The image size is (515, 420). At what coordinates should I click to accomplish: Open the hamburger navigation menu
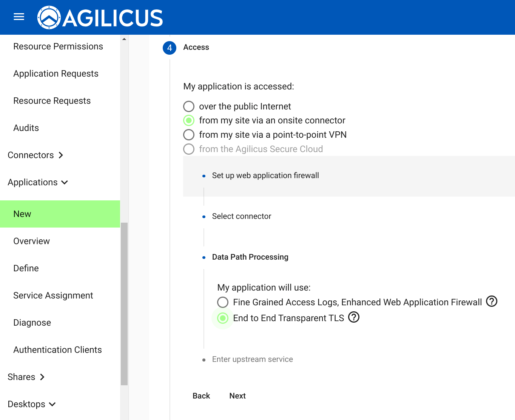coord(19,17)
